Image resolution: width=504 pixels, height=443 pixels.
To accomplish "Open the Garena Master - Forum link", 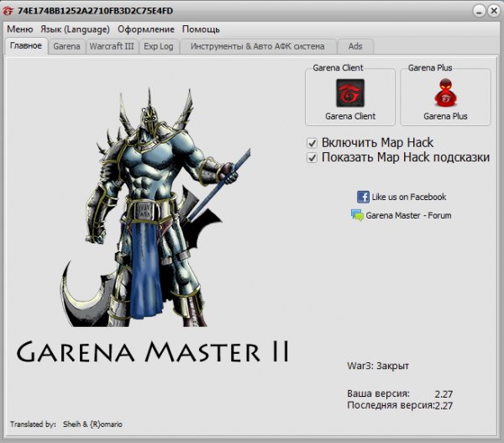I will (408, 215).
